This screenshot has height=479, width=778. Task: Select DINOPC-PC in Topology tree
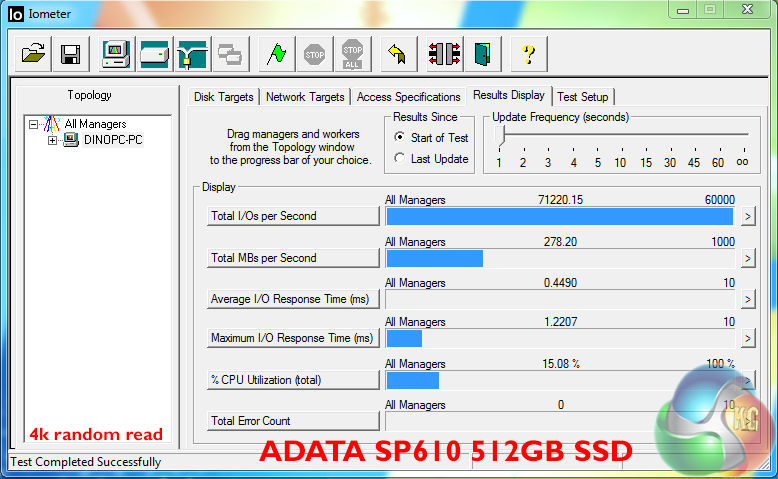113,140
